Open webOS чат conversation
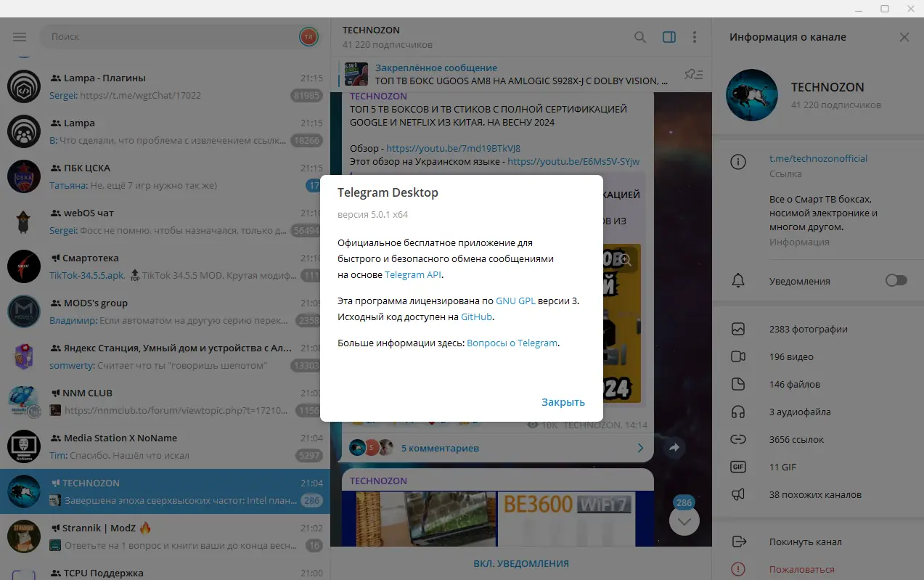This screenshot has width=924, height=580. [165, 221]
